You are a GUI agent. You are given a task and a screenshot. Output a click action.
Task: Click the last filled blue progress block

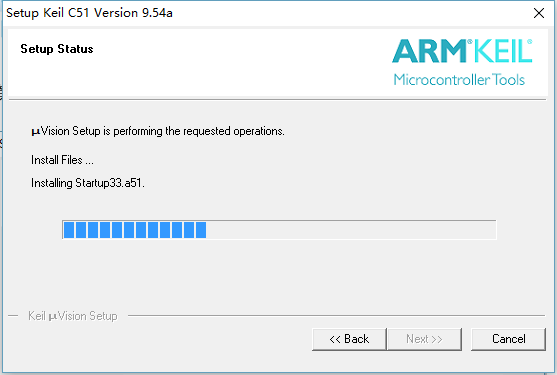point(201,230)
